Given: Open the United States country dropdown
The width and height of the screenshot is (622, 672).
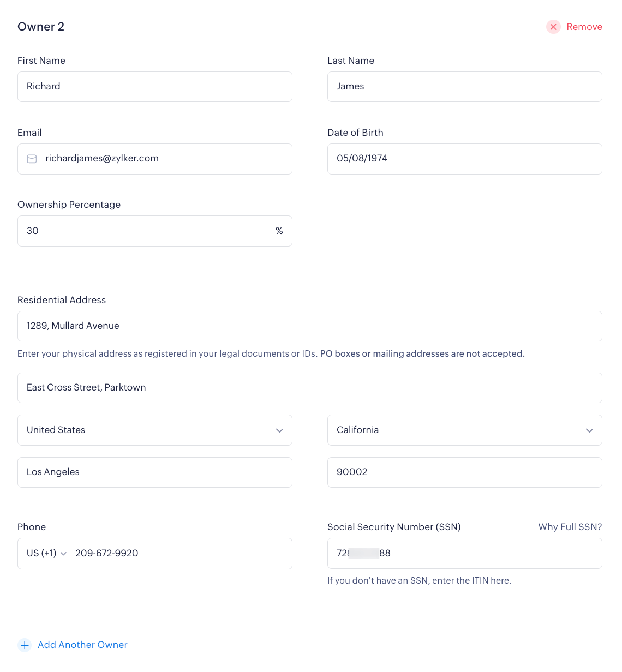Looking at the screenshot, I should coord(154,430).
